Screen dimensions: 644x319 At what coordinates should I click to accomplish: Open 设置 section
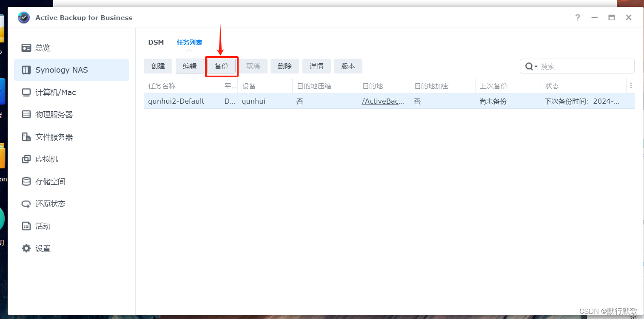tap(71, 248)
